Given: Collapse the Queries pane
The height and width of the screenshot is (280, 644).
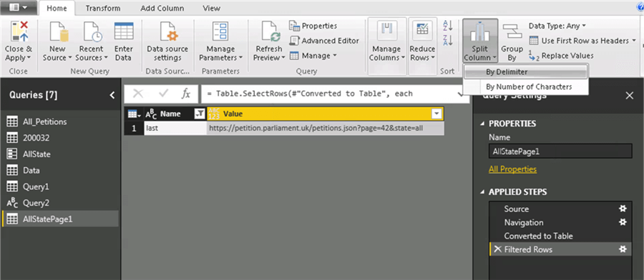Looking at the screenshot, I should (x=112, y=95).
